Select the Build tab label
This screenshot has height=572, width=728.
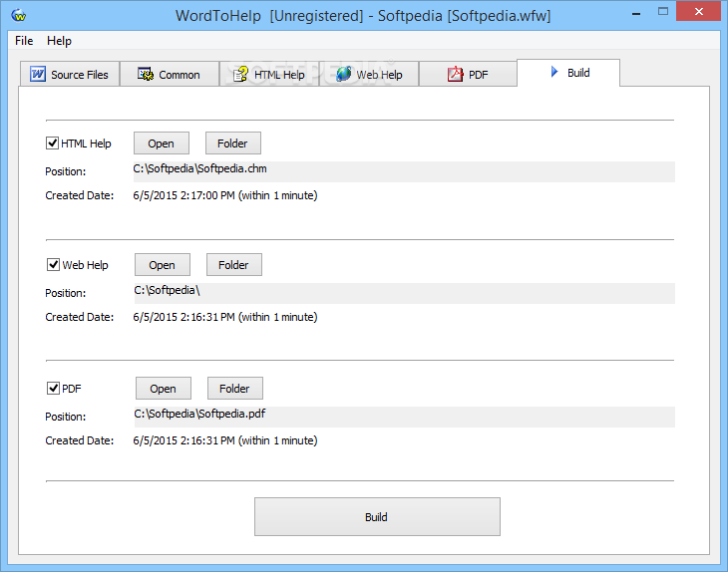click(x=578, y=73)
